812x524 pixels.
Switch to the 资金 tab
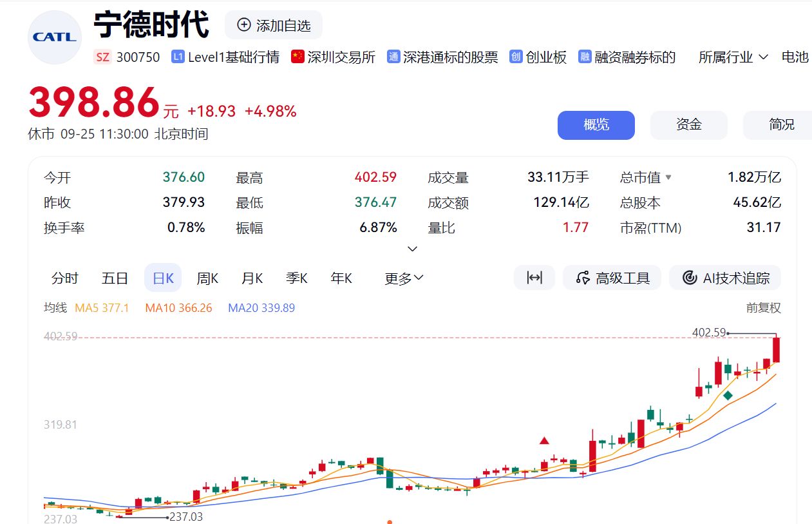pyautogui.click(x=688, y=125)
